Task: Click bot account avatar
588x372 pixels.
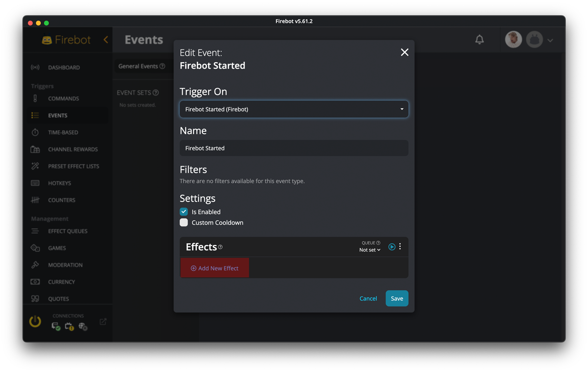Action: [535, 40]
